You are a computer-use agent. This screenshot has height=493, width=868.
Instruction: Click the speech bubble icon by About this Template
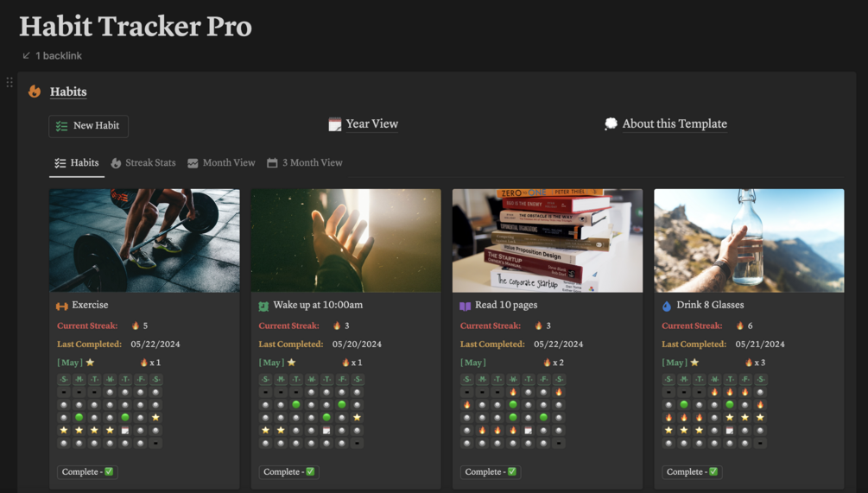[x=611, y=124]
